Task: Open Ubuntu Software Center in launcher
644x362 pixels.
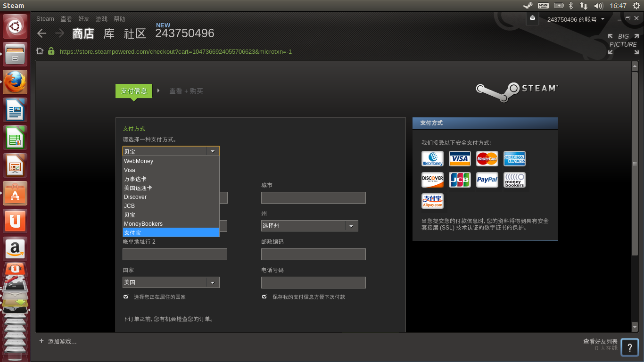Action: click(16, 193)
